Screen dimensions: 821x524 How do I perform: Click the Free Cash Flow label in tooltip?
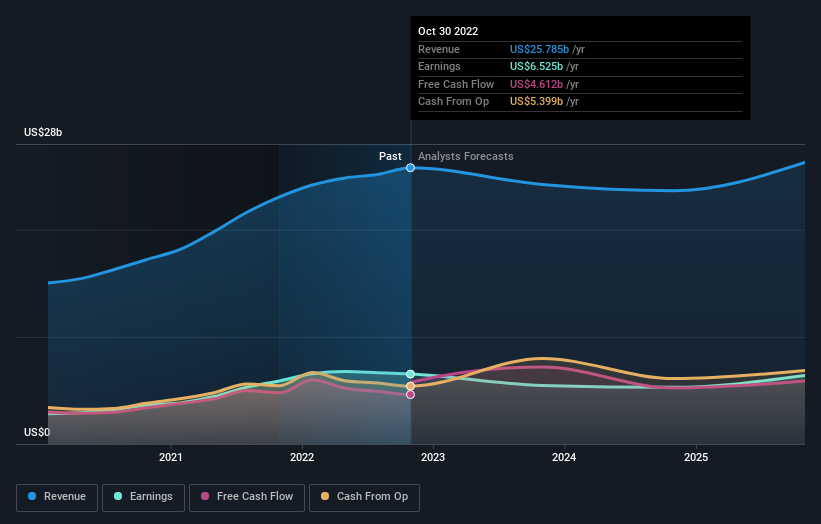point(456,84)
